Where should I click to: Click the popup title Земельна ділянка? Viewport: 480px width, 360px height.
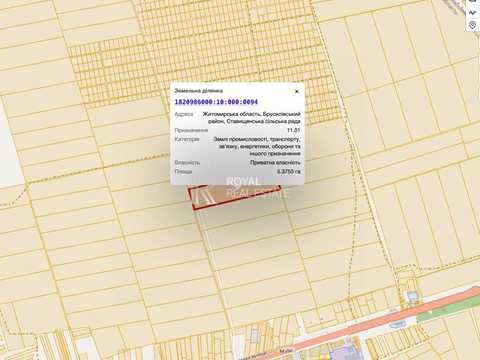click(x=199, y=90)
